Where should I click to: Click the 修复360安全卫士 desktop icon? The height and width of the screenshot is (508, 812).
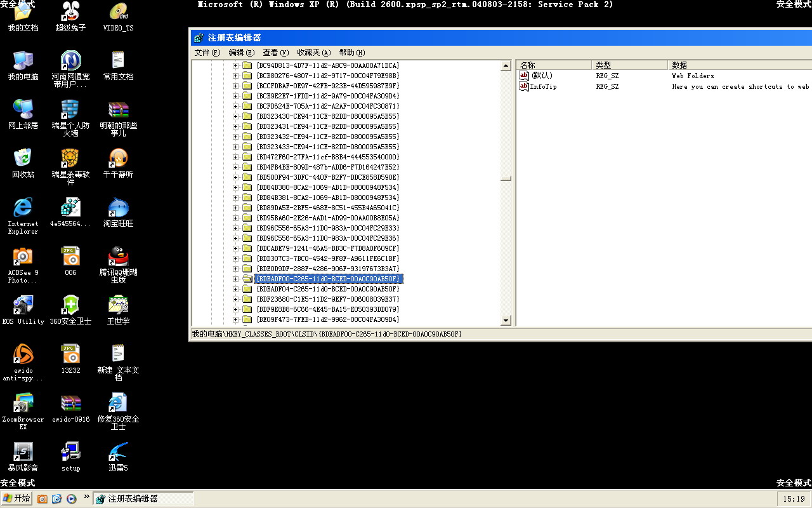tap(118, 403)
